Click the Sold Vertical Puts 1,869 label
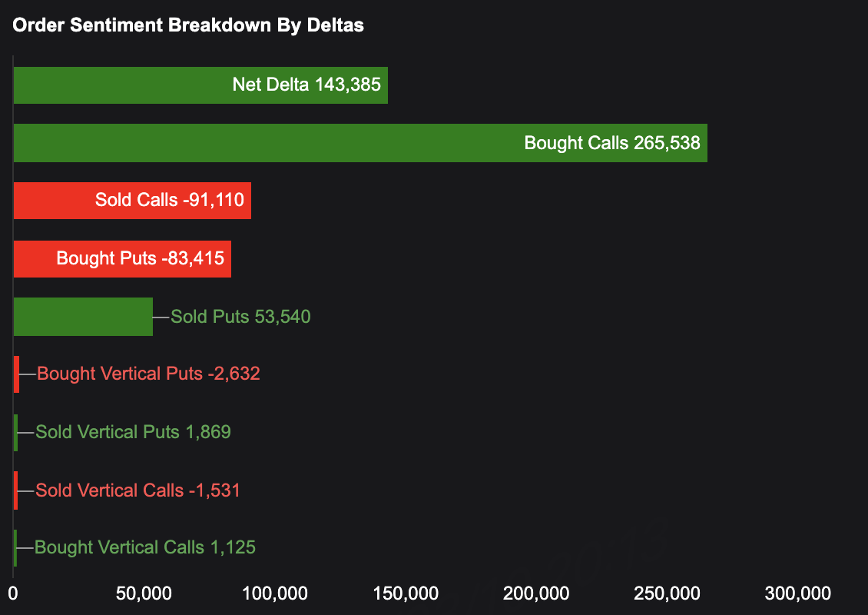Screen dimensions: 868x615 [x=133, y=432]
